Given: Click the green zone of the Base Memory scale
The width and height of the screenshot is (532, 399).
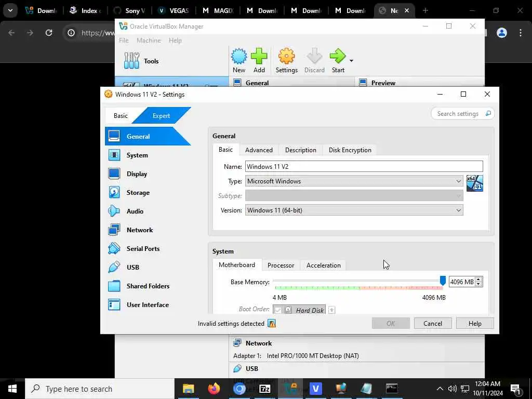Looking at the screenshot, I should coord(317,288).
